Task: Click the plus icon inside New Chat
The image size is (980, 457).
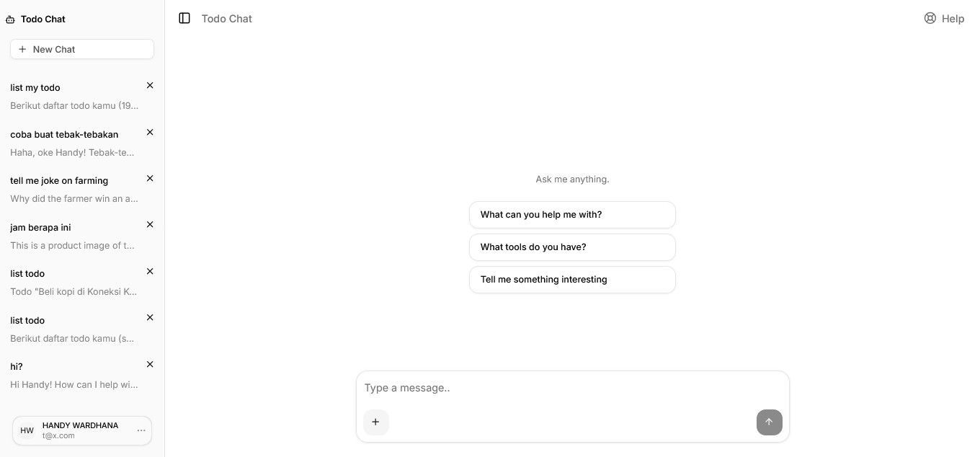Action: tap(22, 49)
